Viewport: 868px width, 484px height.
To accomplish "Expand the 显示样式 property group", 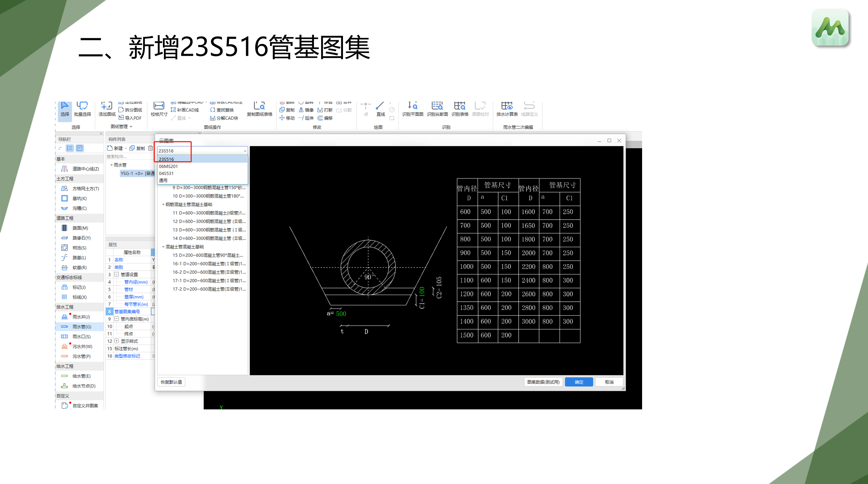I will [x=117, y=341].
